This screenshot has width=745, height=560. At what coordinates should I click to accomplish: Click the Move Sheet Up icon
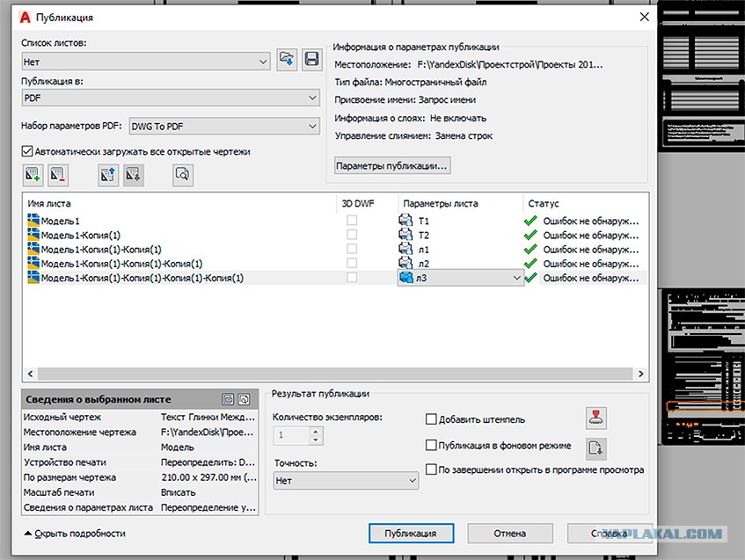pos(108,175)
